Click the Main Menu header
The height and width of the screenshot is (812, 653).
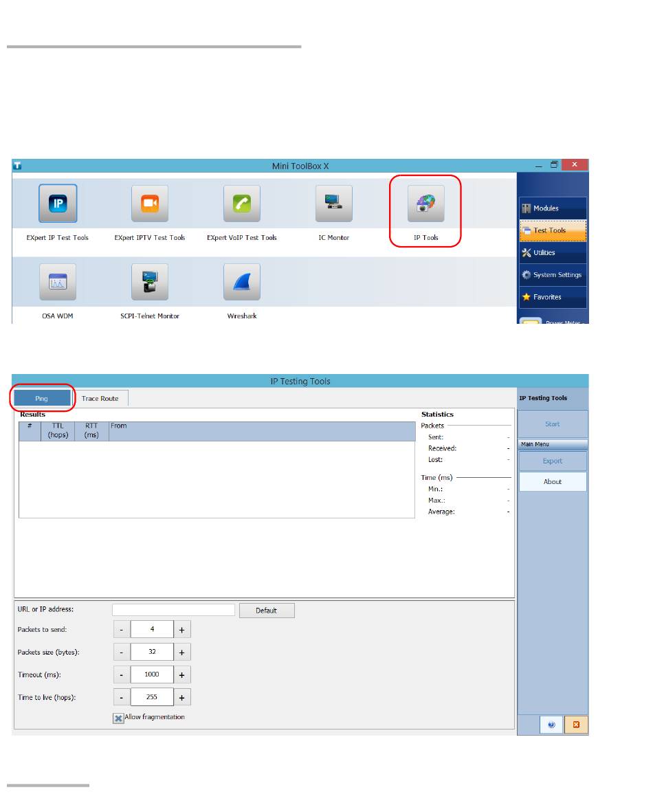coord(553,444)
